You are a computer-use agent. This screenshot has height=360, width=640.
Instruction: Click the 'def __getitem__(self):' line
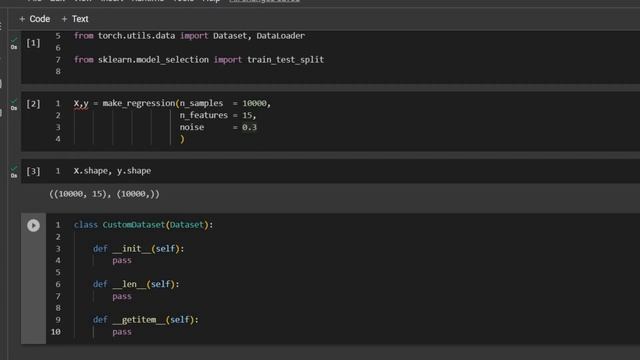coord(146,320)
